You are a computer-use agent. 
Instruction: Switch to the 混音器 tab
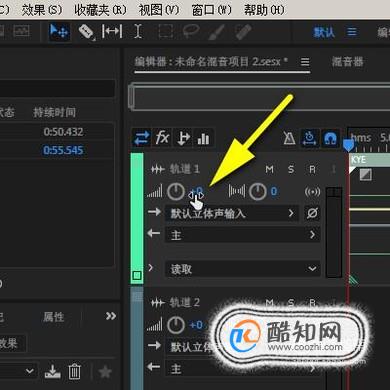click(x=347, y=61)
